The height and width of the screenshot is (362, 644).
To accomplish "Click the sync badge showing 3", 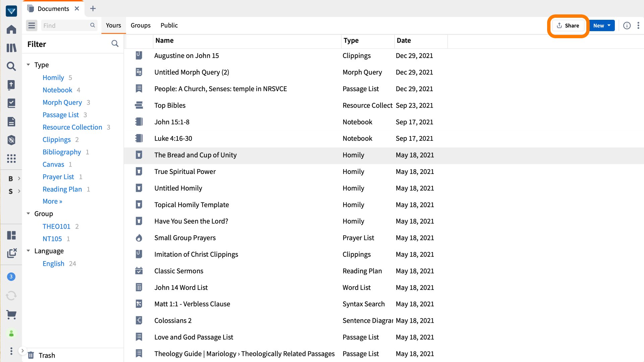I will [x=11, y=277].
